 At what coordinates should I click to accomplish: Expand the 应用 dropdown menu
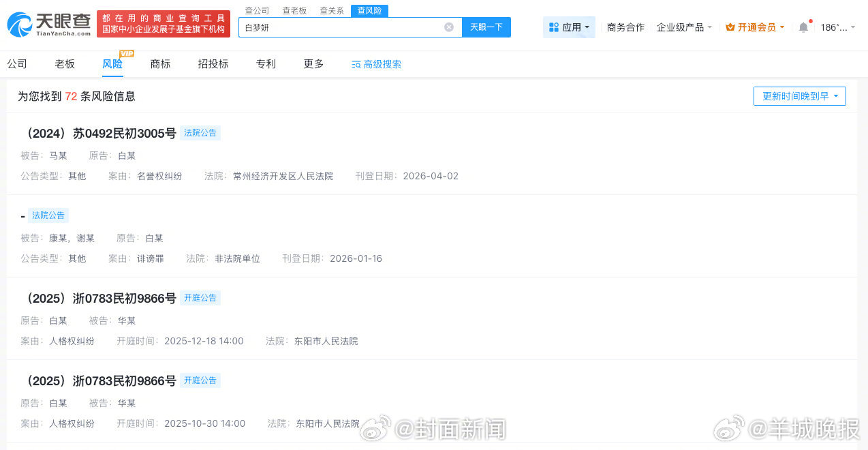click(569, 27)
